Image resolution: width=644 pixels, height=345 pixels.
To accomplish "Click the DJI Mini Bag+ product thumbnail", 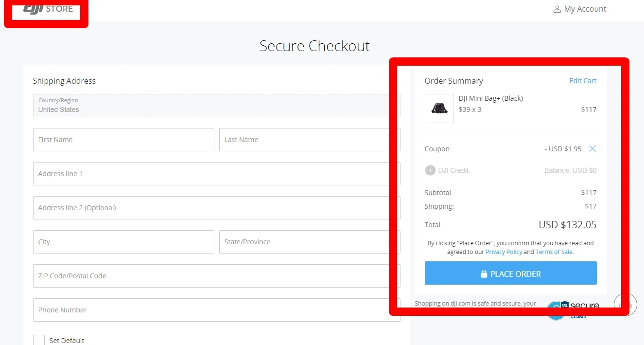I will coord(439,109).
